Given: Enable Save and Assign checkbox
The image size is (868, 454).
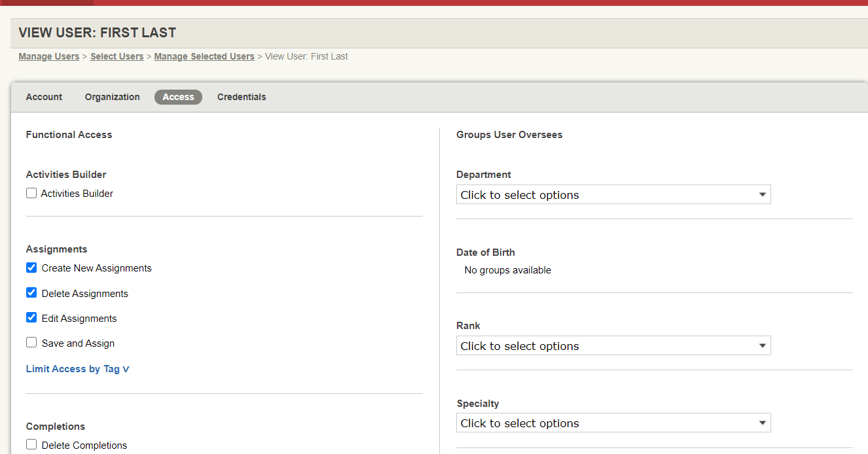Looking at the screenshot, I should coord(31,342).
